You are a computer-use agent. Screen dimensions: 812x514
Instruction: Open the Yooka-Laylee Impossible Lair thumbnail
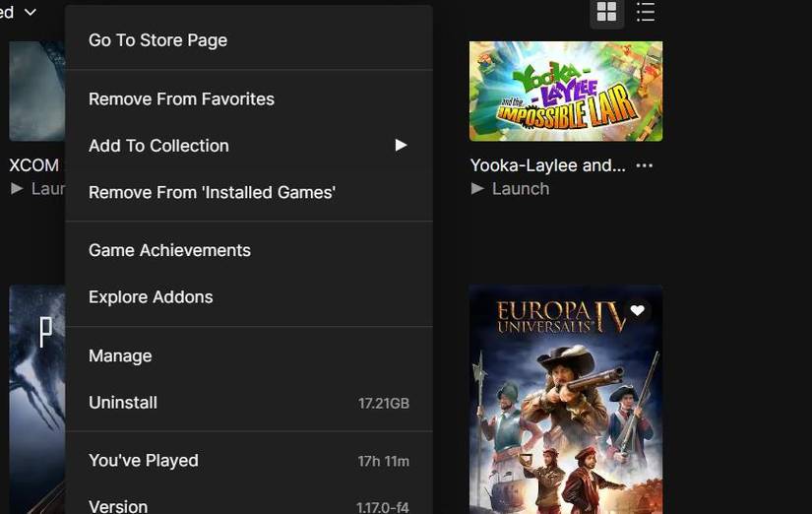(566, 91)
